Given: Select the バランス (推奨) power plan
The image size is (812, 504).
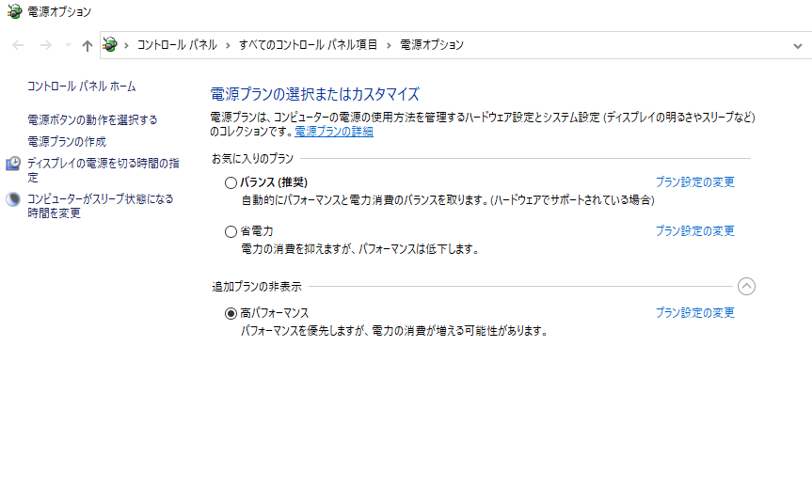Looking at the screenshot, I should pos(231,182).
